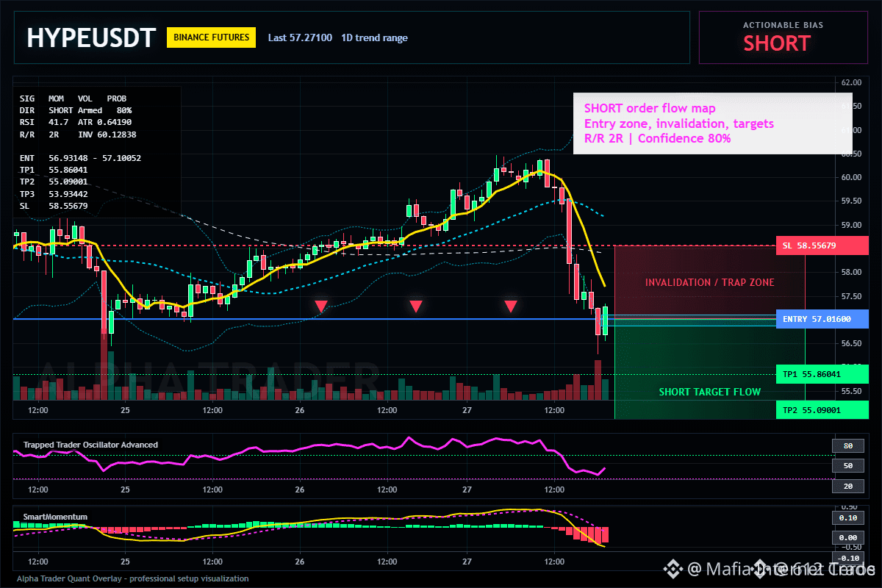
Task: Click date 26 on SmartMomentum time axis
Action: [300, 561]
